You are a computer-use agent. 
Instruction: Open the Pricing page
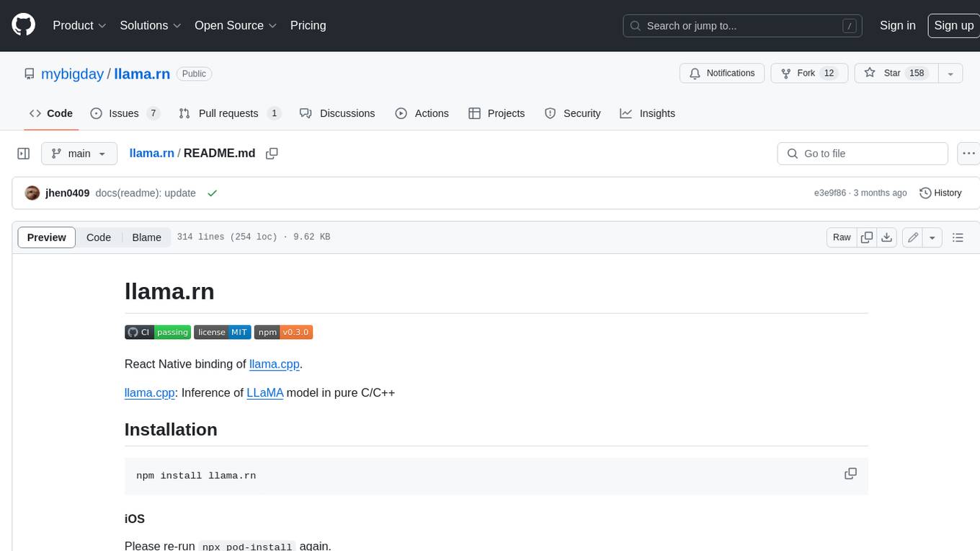point(308,25)
